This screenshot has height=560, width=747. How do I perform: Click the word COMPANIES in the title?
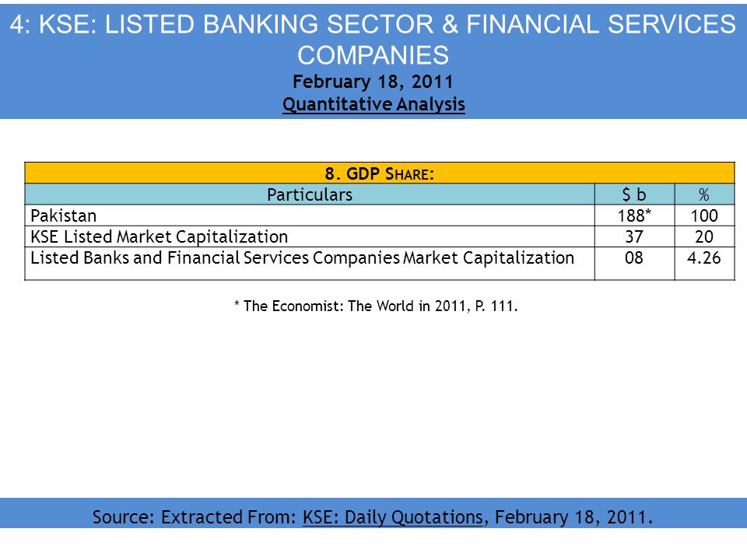[373, 55]
